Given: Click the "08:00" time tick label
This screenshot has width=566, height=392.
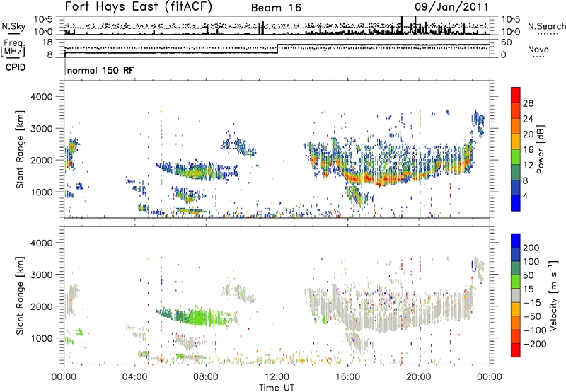Looking at the screenshot, I should pyautogui.click(x=206, y=377).
